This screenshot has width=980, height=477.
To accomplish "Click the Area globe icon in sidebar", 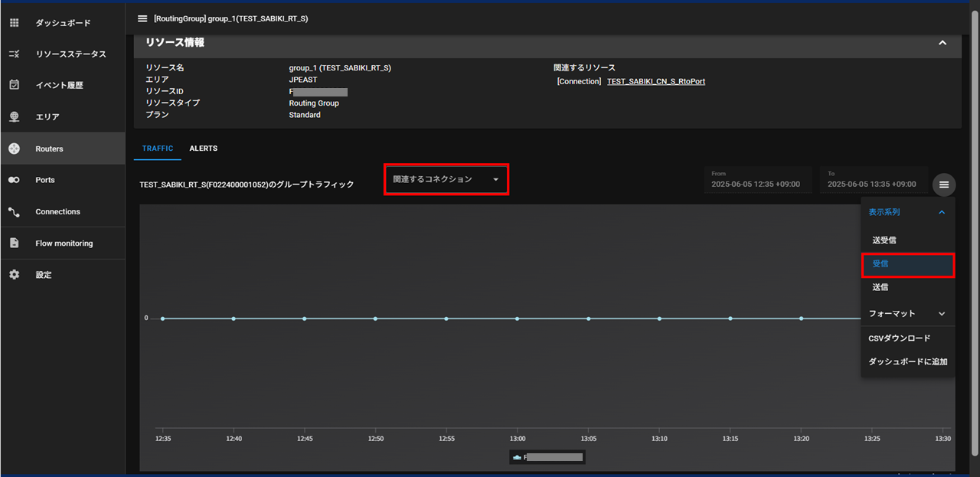I will [x=14, y=117].
